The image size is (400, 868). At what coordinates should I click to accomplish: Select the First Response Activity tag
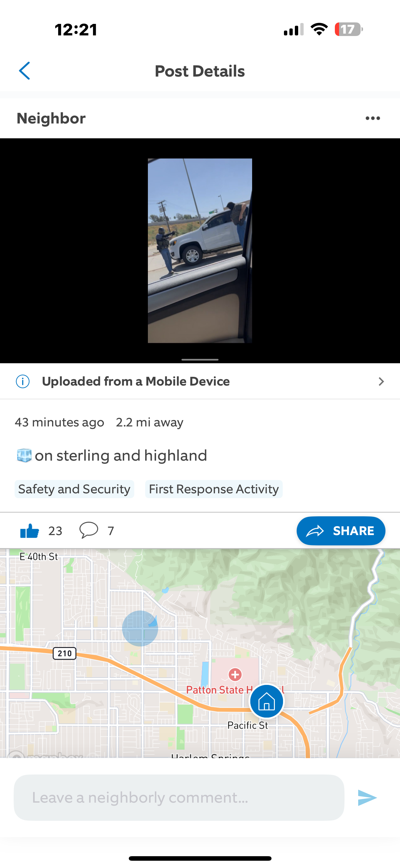(x=214, y=489)
